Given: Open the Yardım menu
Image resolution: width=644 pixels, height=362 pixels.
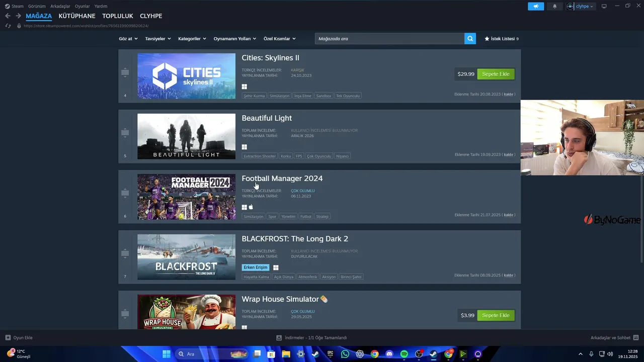Looking at the screenshot, I should [x=101, y=6].
